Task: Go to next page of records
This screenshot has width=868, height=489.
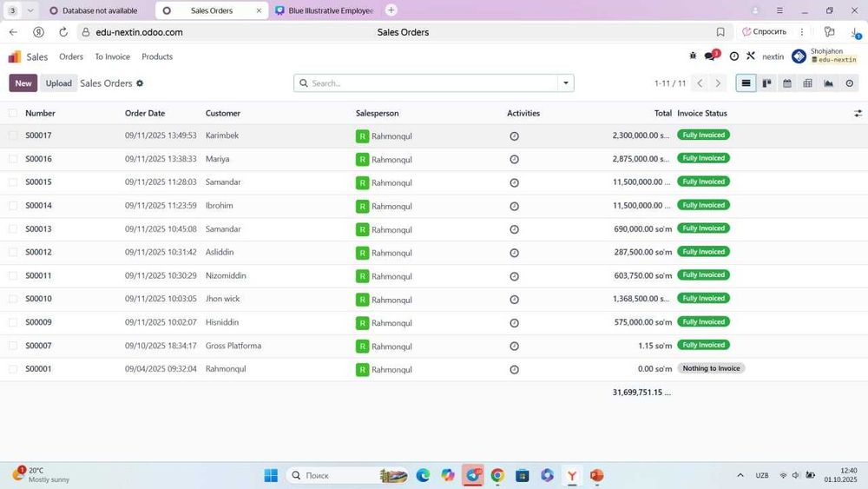Action: (718, 83)
